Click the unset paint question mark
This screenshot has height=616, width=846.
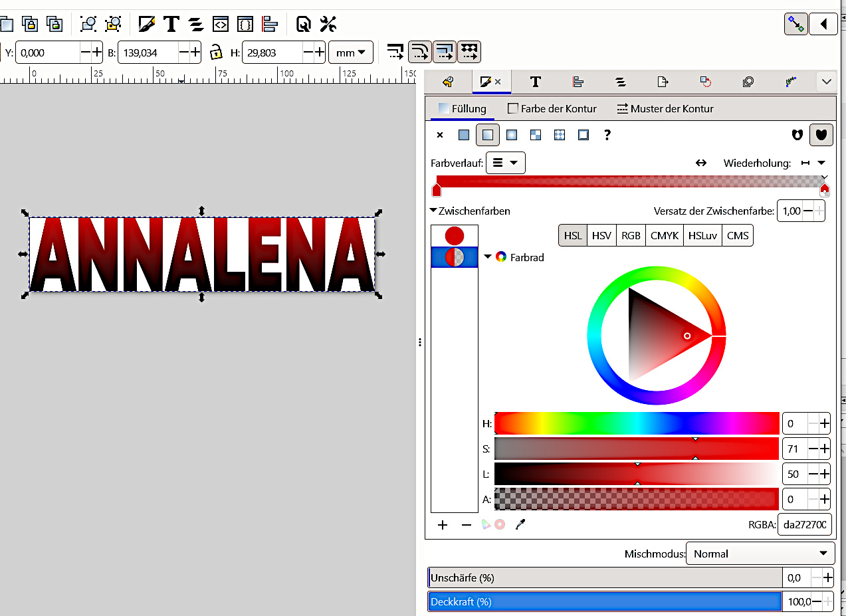coord(607,135)
